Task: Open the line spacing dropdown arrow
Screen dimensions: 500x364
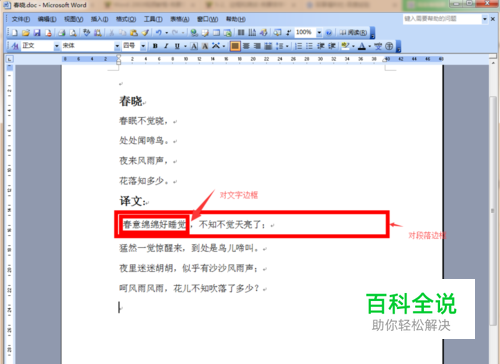Action: (x=287, y=46)
